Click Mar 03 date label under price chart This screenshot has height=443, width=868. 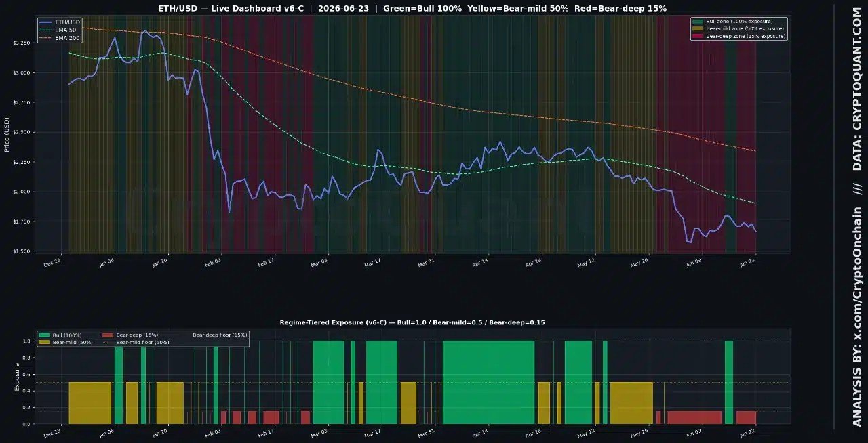[319, 261]
